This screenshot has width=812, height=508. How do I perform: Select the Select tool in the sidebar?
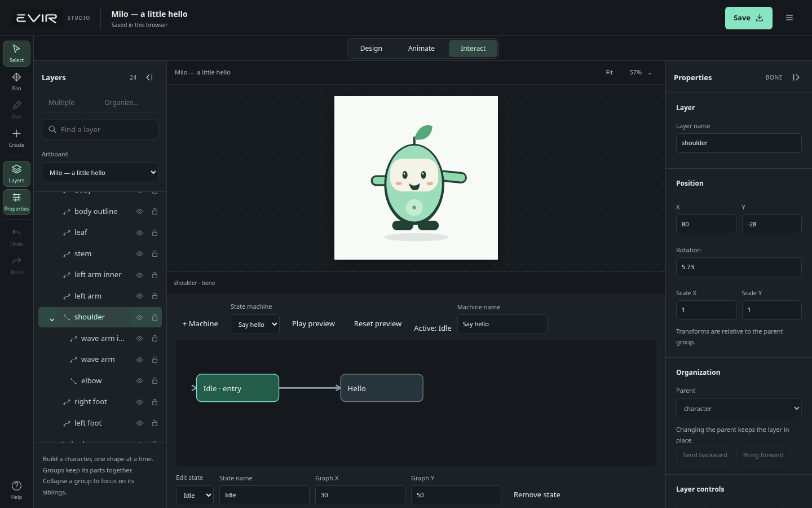(16, 54)
